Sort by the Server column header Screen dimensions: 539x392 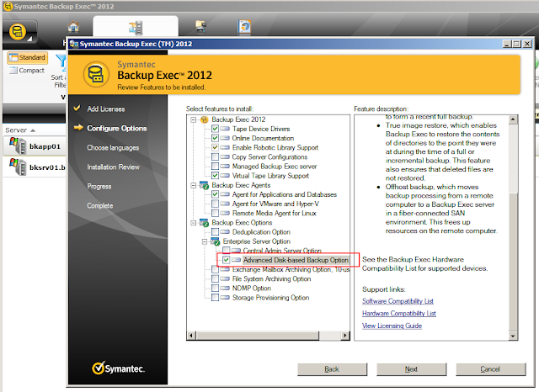(x=20, y=130)
